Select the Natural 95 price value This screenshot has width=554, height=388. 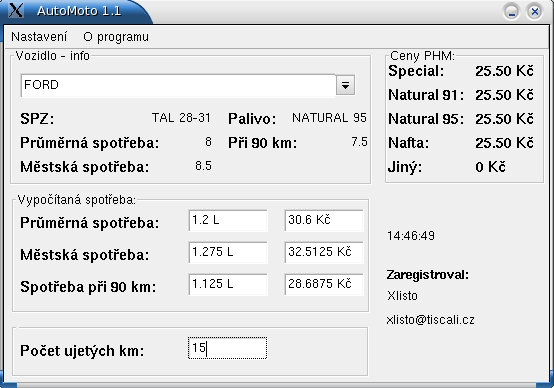pyautogui.click(x=504, y=119)
